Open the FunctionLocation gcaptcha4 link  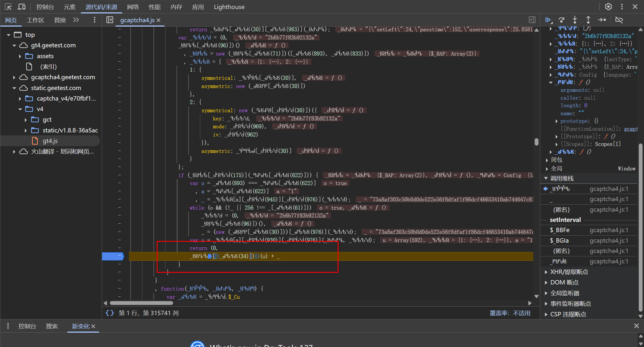point(631,129)
